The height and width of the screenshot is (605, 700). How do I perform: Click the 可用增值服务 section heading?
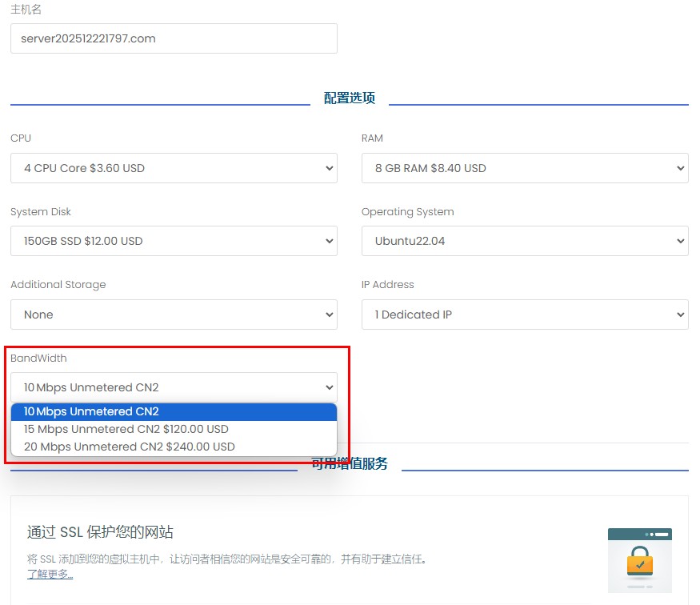350,464
